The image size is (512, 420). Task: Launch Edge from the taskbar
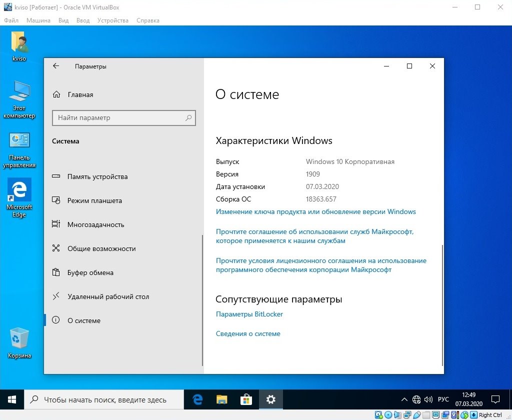click(x=197, y=399)
